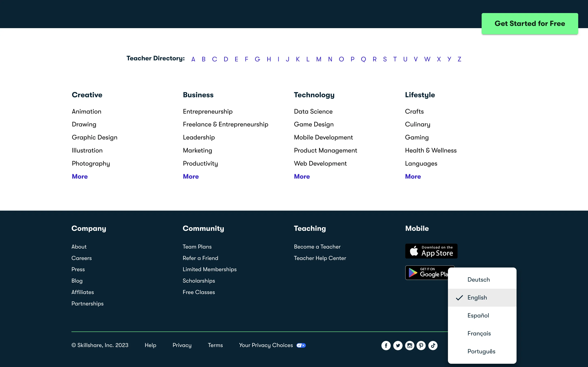Open Skillshare Facebook page icon
The height and width of the screenshot is (367, 588).
point(386,345)
